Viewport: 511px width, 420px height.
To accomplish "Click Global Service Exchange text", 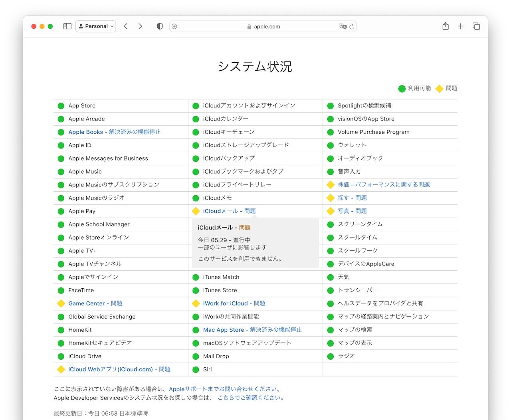I will (x=102, y=317).
